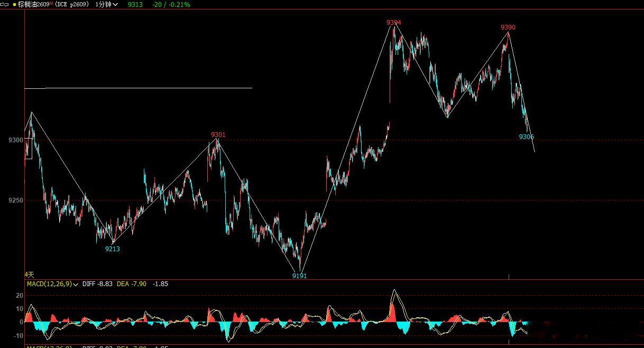This screenshot has height=348, width=644.
Task: Click the 9394 high price label
Action: (x=393, y=22)
